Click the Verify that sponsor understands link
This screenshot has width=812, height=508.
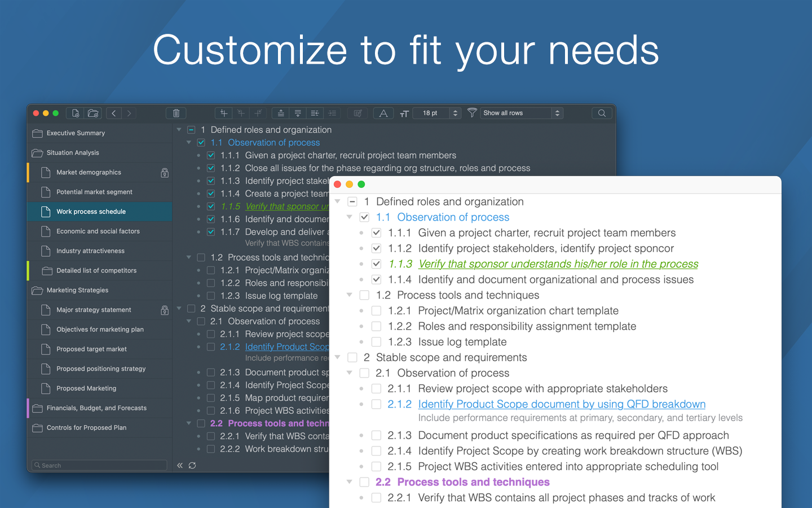[x=558, y=264]
